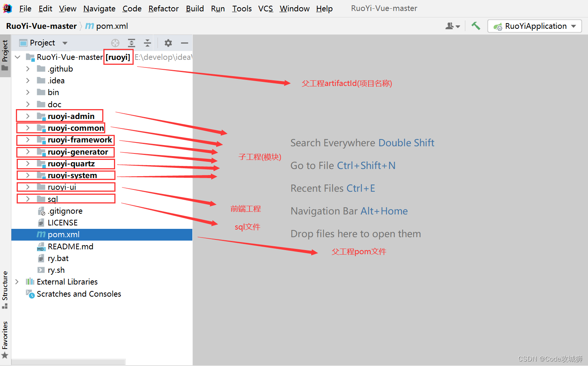Screen dimensions: 588x366
Task: Open the Favorites tool window side tab
Action: [x=5, y=340]
